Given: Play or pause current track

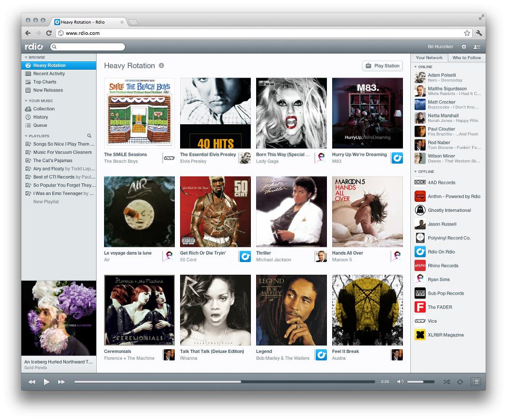Looking at the screenshot, I should click(46, 382).
